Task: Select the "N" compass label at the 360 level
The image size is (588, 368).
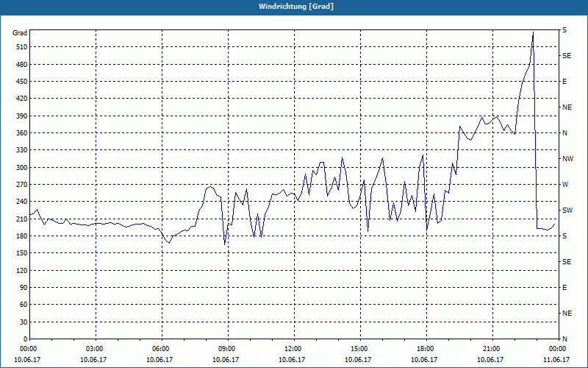Action: point(564,133)
